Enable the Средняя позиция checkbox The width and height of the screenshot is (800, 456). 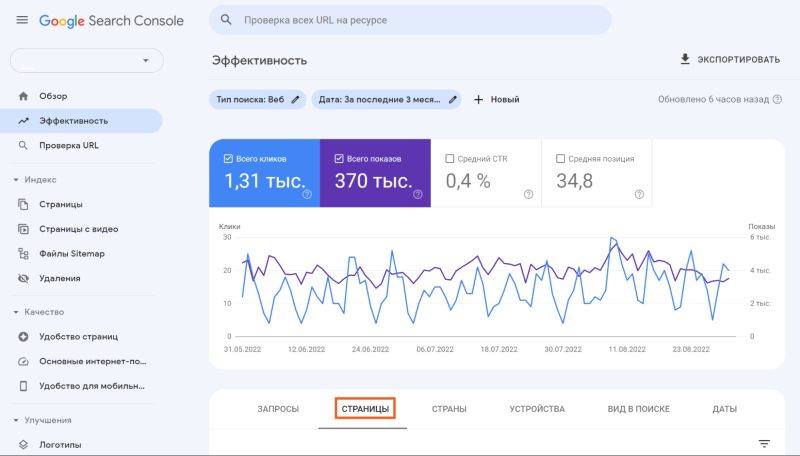(560, 159)
